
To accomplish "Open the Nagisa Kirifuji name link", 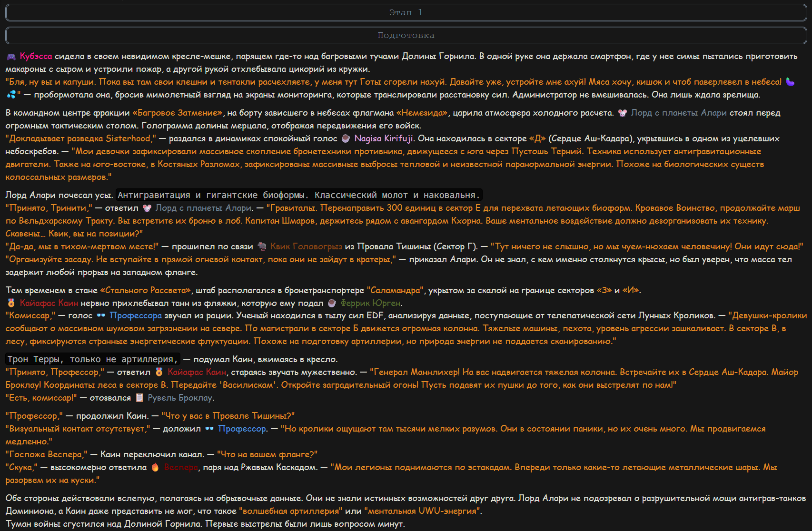I will [x=384, y=138].
